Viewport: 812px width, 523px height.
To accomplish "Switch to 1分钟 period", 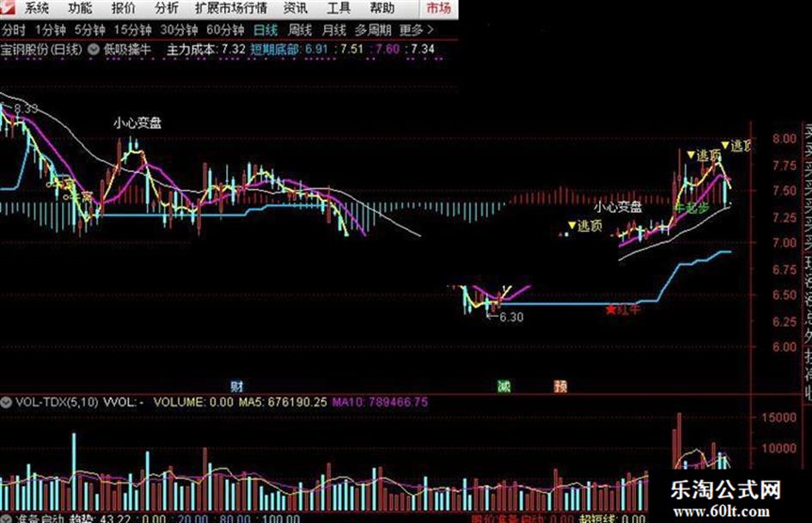I will [x=50, y=30].
